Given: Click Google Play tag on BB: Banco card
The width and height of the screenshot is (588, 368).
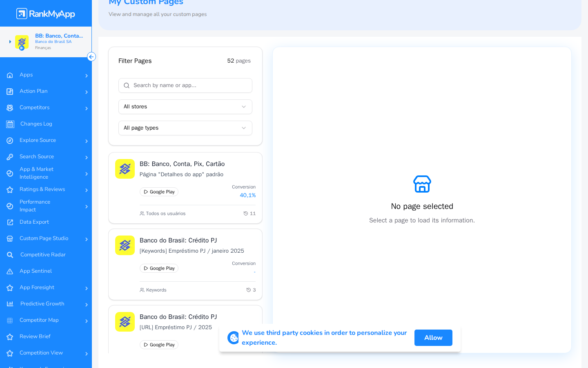Looking at the screenshot, I should pyautogui.click(x=159, y=192).
